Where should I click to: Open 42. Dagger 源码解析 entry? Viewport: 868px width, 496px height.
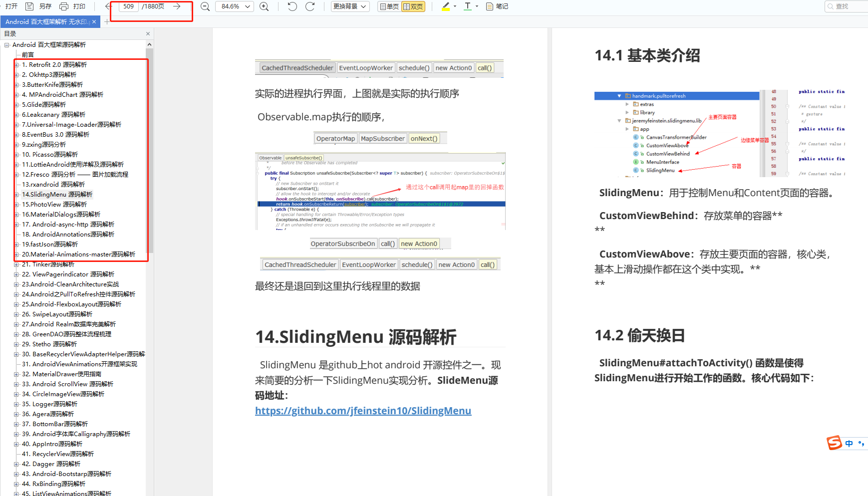51,464
